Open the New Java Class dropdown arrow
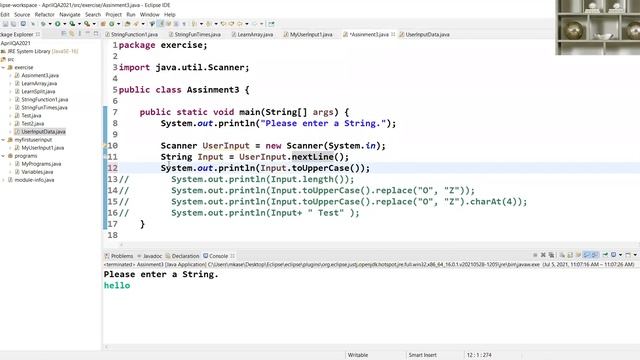 (118, 24)
